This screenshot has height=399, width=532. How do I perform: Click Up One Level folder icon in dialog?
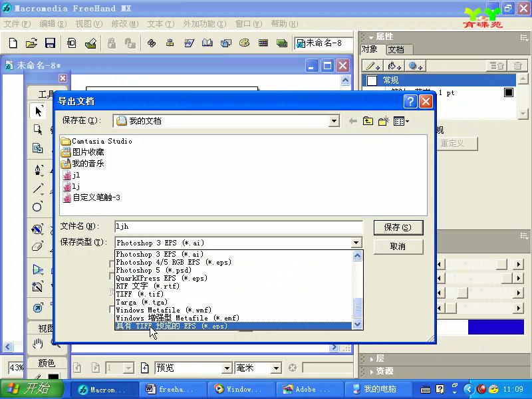tap(368, 121)
